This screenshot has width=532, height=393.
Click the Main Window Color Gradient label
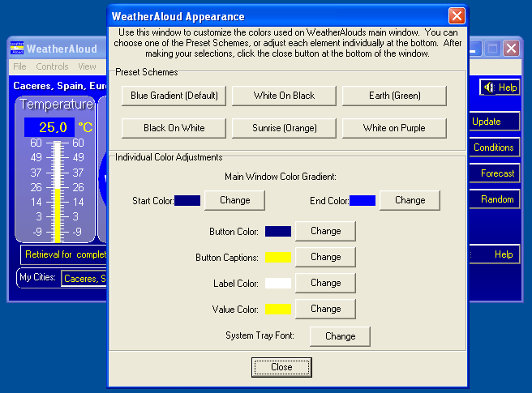[x=281, y=177]
